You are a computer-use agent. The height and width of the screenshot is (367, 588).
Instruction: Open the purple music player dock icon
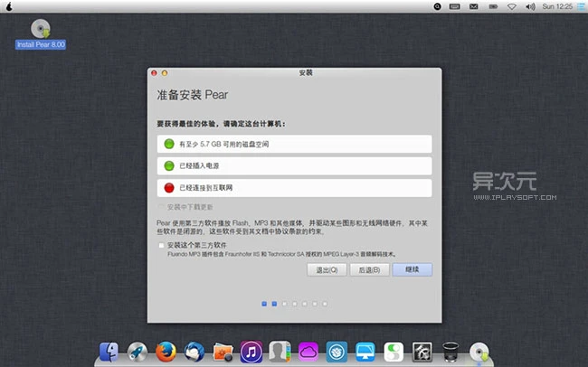tap(251, 352)
